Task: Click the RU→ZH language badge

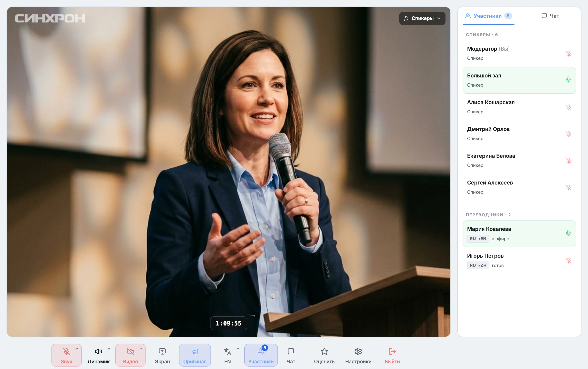Action: tap(478, 265)
